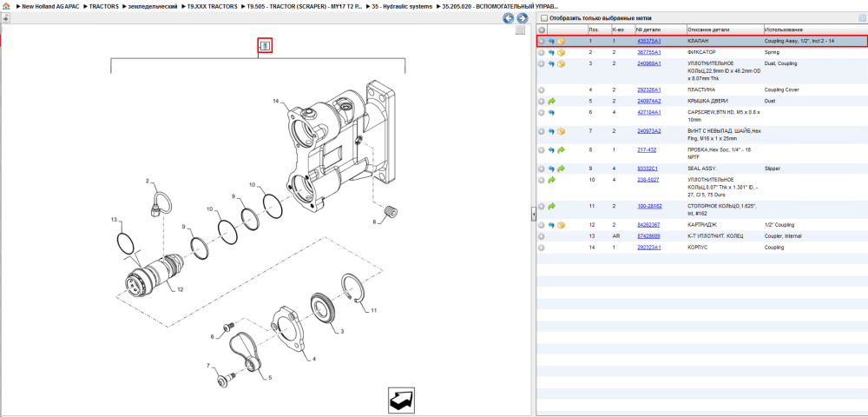Open part number link 435375A1
The height and width of the screenshot is (417, 868).
(x=649, y=41)
